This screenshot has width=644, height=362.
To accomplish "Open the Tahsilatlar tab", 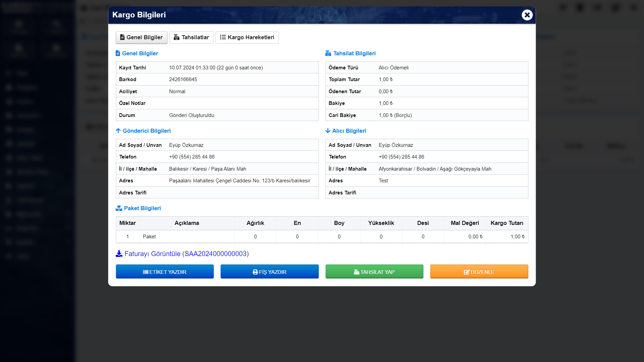I will pyautogui.click(x=191, y=37).
